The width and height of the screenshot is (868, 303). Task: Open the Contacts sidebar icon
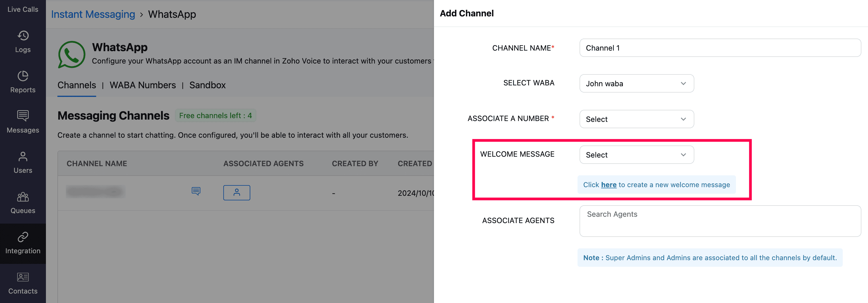pos(23,277)
